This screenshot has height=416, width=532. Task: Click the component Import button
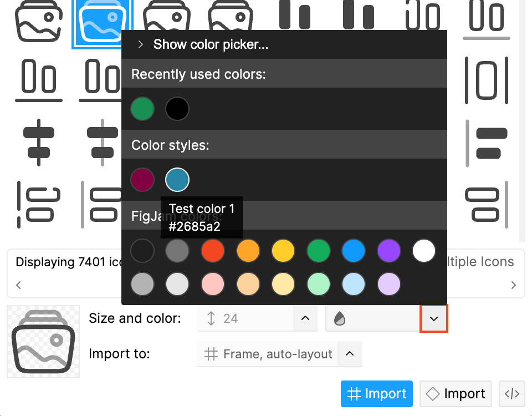456,394
